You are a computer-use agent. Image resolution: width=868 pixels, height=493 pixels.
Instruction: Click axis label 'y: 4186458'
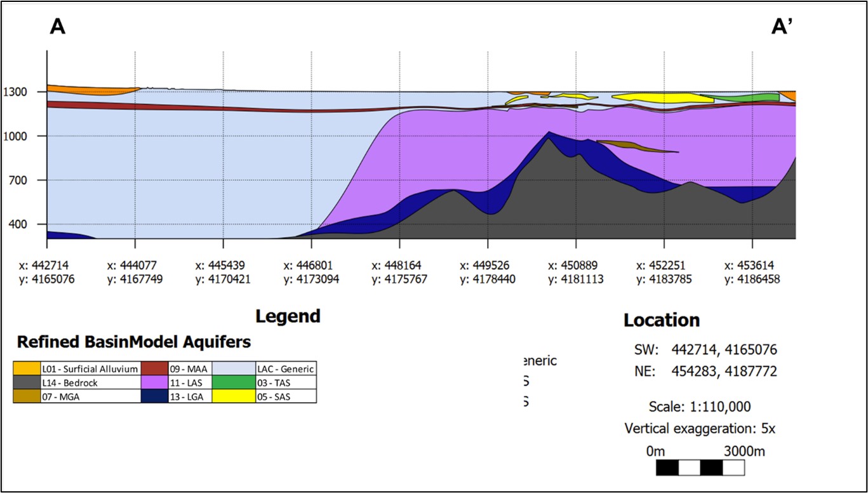click(x=752, y=279)
